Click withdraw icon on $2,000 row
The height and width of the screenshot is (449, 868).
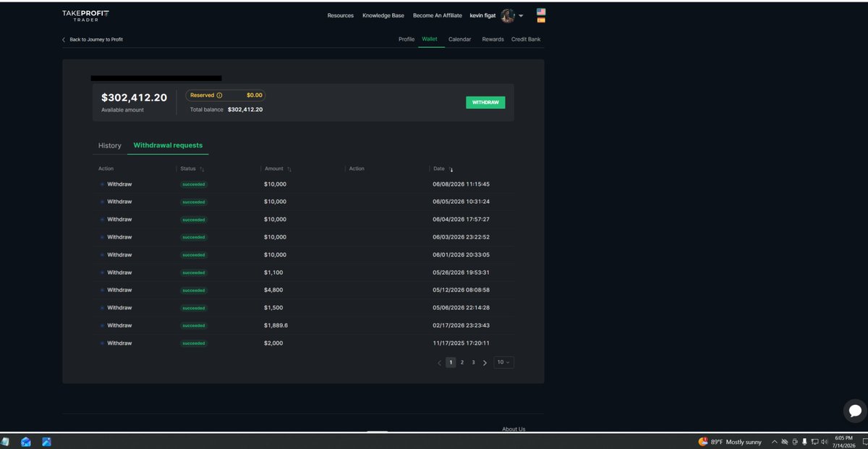click(x=102, y=343)
